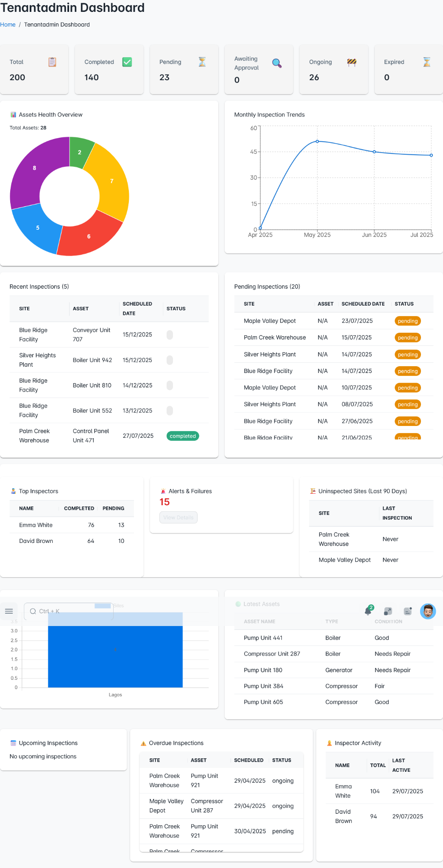Click the May 2025 data point

pos(317,142)
